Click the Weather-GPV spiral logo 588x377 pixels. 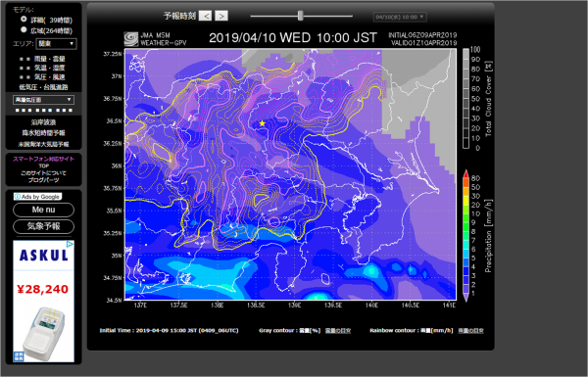(x=131, y=39)
